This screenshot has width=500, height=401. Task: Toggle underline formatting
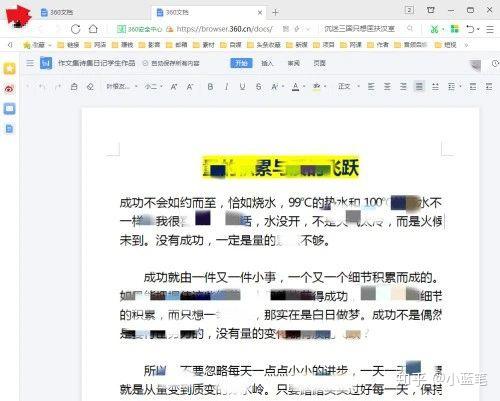(x=242, y=87)
